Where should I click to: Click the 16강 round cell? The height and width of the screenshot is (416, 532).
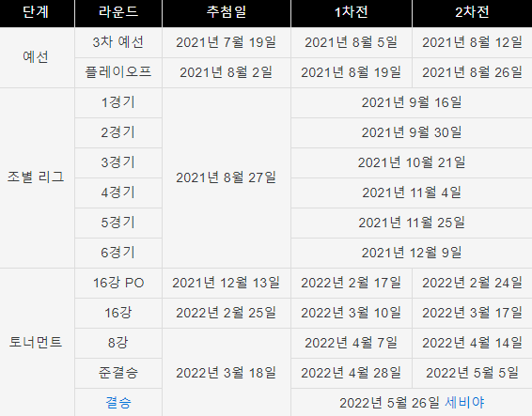click(118, 313)
